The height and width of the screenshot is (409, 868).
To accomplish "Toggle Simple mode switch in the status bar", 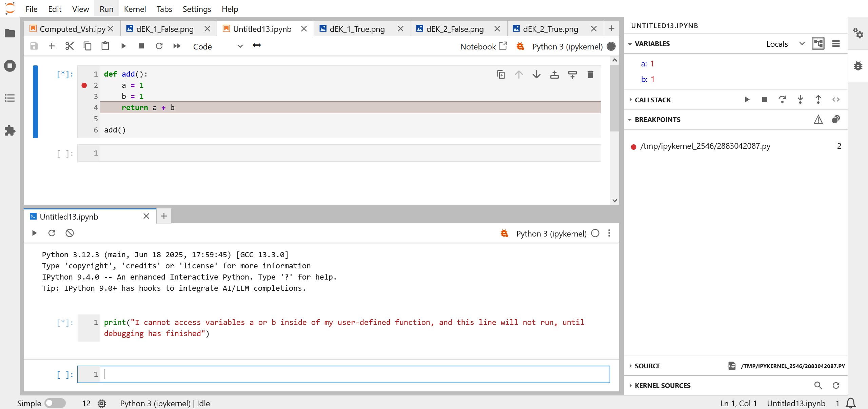I will tap(55, 403).
